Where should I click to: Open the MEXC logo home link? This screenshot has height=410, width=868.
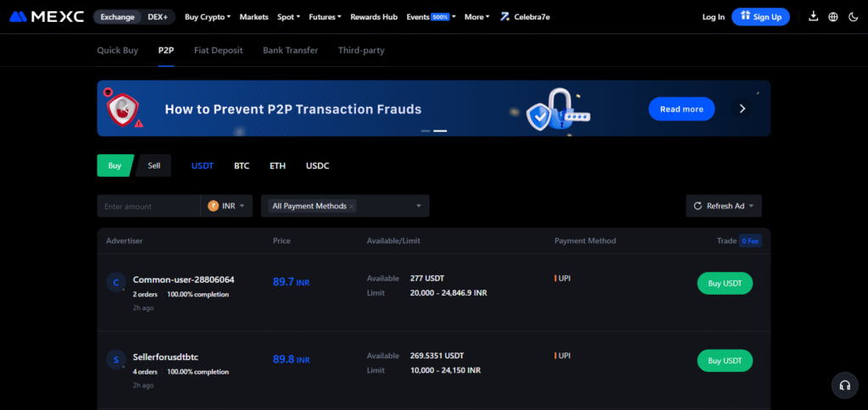[47, 17]
